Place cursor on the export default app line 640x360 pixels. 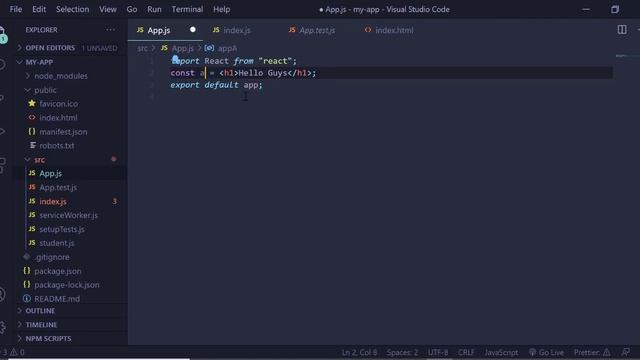(216, 85)
